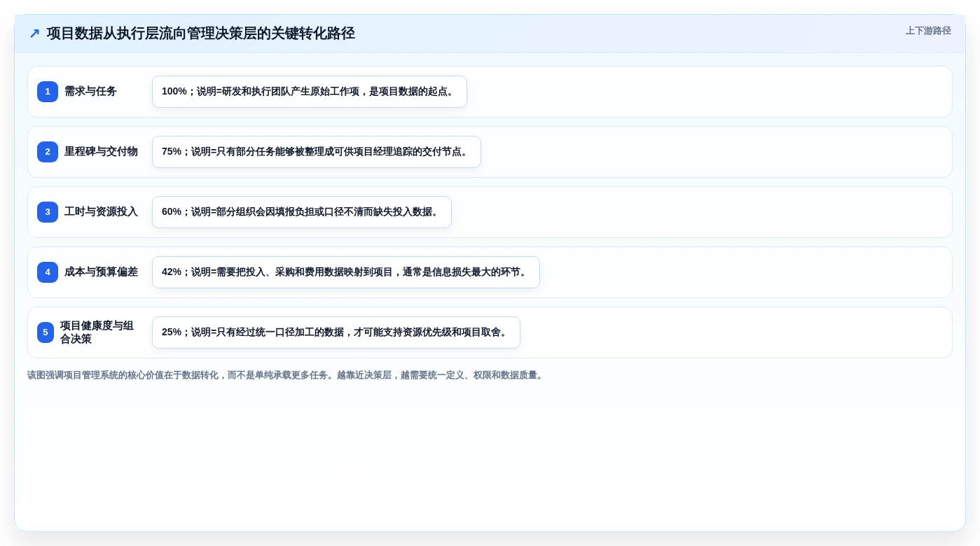Open the 100% description box for 需求与任务
This screenshot has height=546, width=980.
310,92
